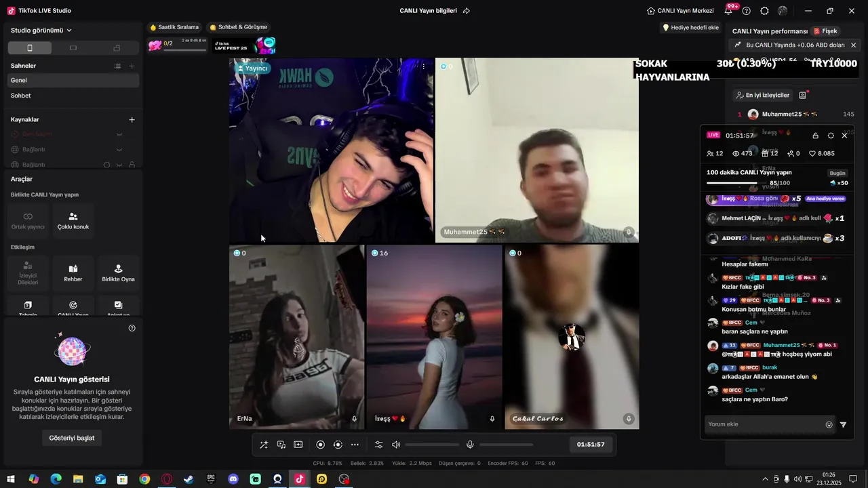868x488 pixels.
Task: Open CANLI Yayın Merkezi
Action: point(680,11)
